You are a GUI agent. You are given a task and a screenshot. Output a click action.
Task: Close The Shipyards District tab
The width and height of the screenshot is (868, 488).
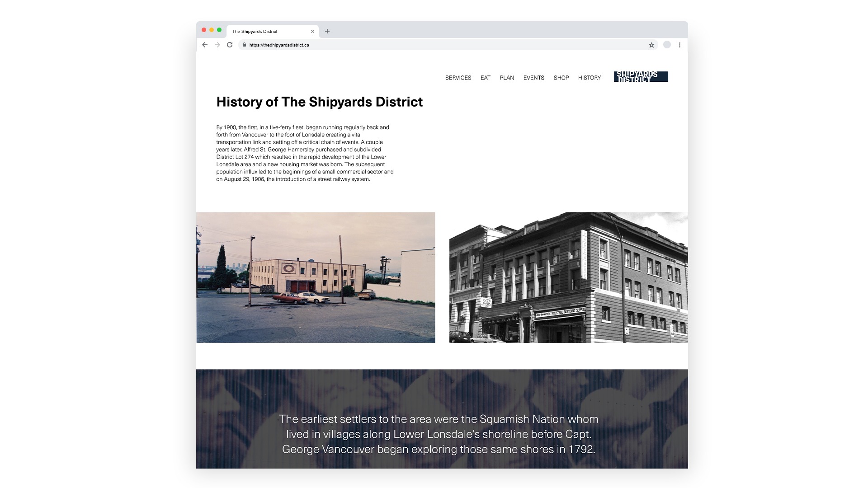tap(312, 32)
